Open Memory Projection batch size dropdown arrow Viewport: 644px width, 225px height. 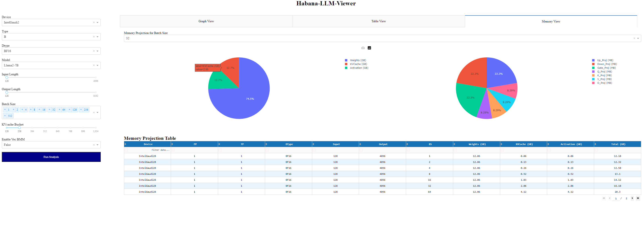coord(638,39)
